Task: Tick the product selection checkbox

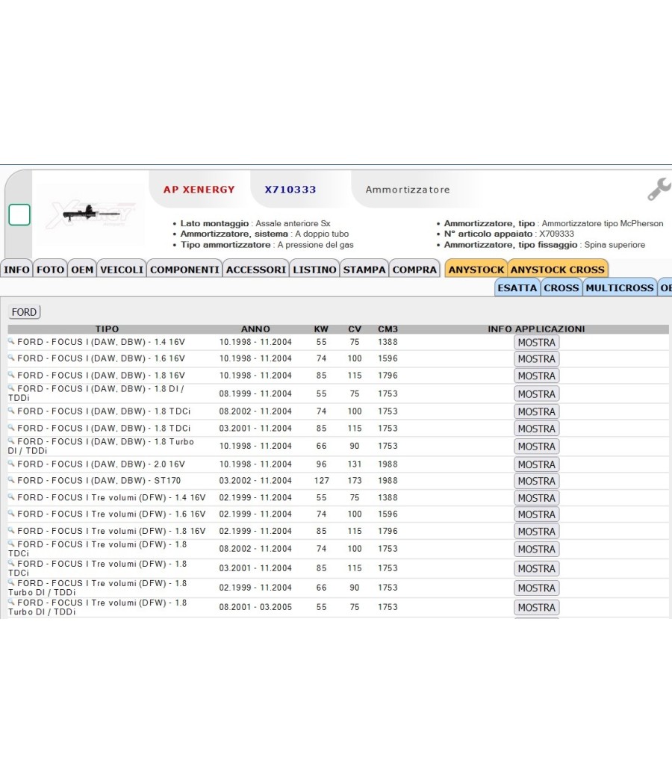Action: (19, 214)
